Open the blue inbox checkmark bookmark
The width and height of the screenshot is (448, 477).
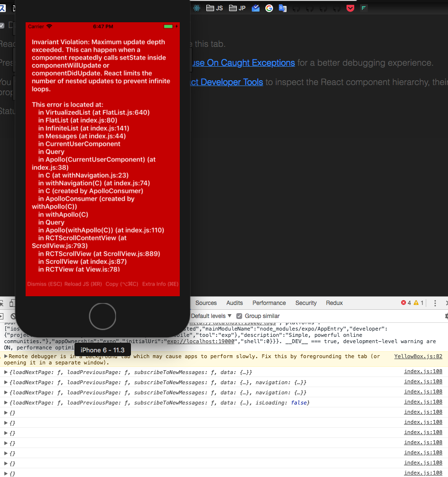point(256,8)
